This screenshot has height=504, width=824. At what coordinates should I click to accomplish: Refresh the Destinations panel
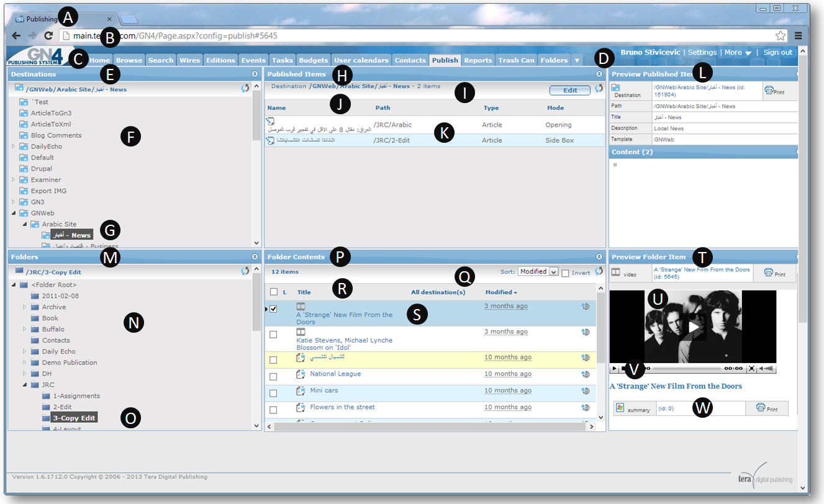(x=245, y=89)
